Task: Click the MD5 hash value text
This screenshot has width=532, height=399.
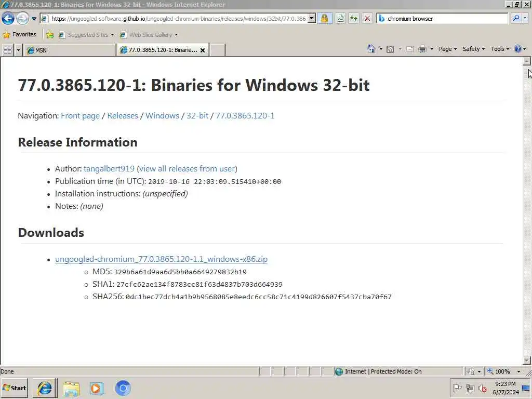Action: (x=180, y=272)
